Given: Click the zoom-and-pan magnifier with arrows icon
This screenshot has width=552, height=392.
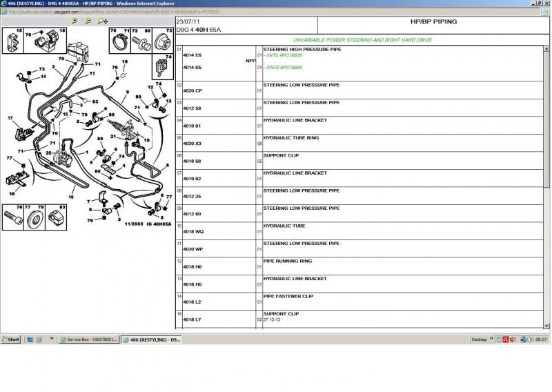Looking at the screenshot, I should [102, 21].
